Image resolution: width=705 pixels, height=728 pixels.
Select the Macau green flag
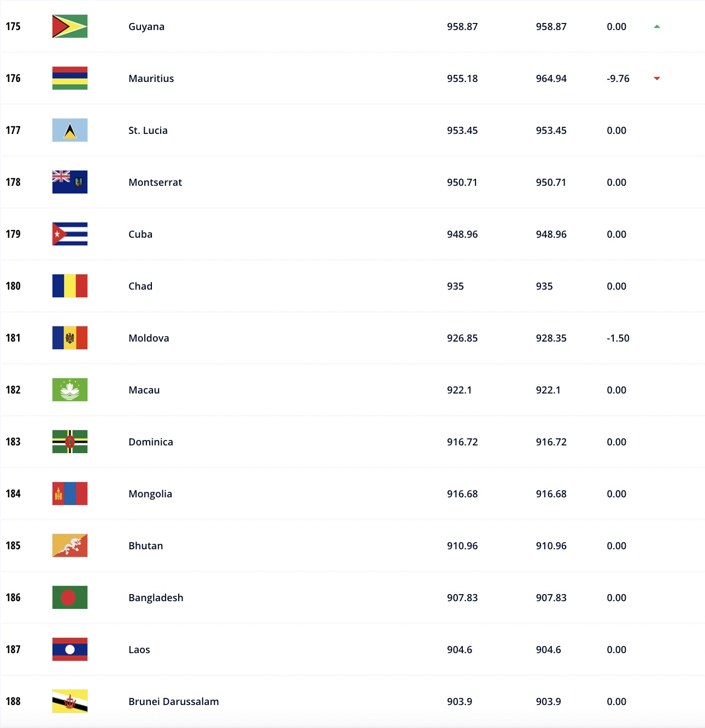coord(70,390)
